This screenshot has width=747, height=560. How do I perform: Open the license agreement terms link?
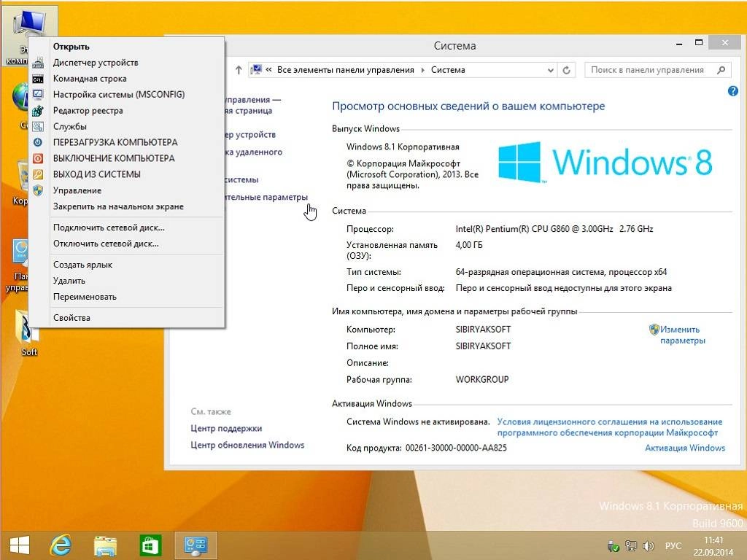tap(609, 427)
